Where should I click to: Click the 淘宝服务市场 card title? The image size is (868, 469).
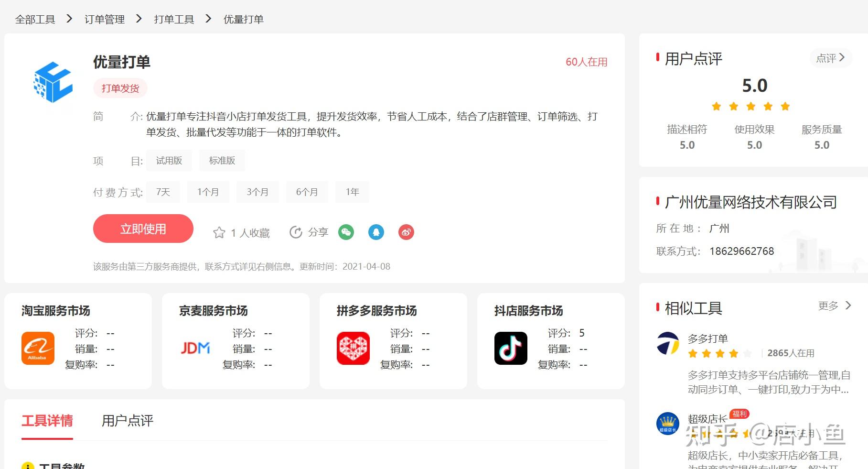tap(56, 311)
